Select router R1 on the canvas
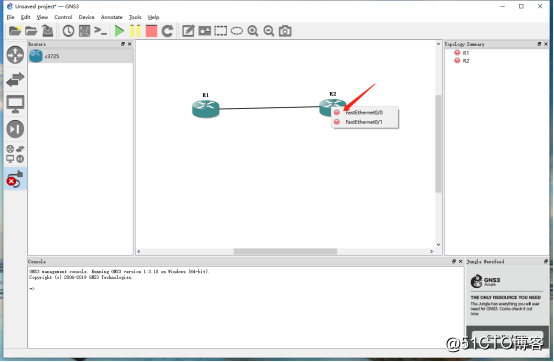554x362 pixels. [x=206, y=108]
